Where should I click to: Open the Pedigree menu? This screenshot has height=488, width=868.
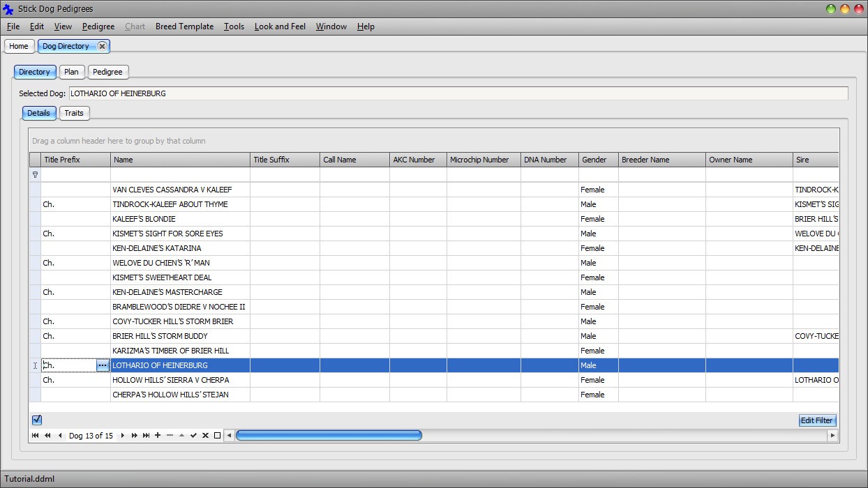point(98,26)
